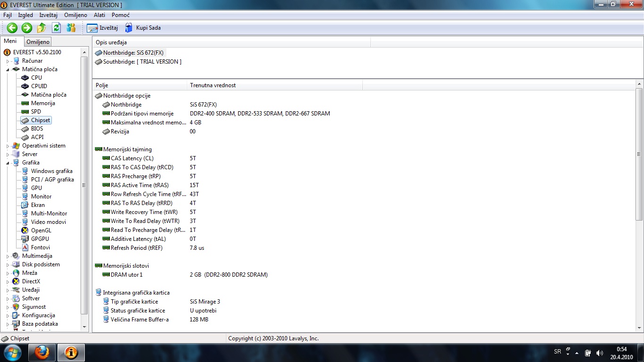Viewport: 644px width, 362px height.
Task: Expand the Multimedija tree node
Action: [8, 256]
